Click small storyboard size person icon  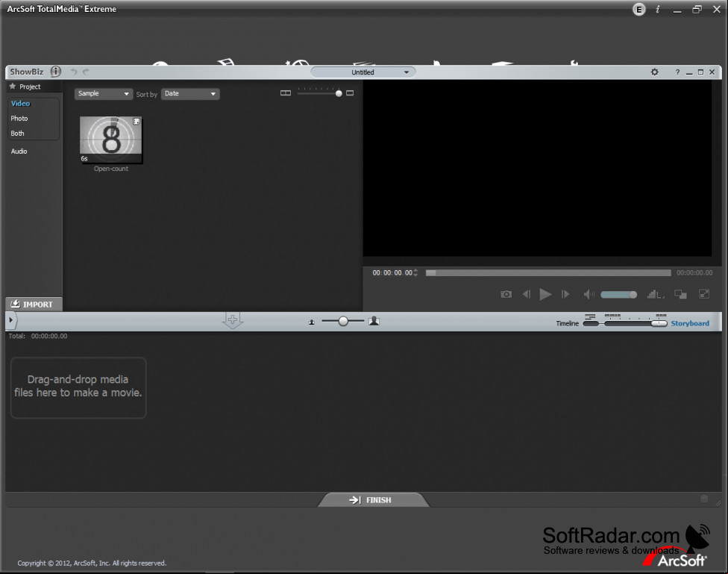coord(312,322)
